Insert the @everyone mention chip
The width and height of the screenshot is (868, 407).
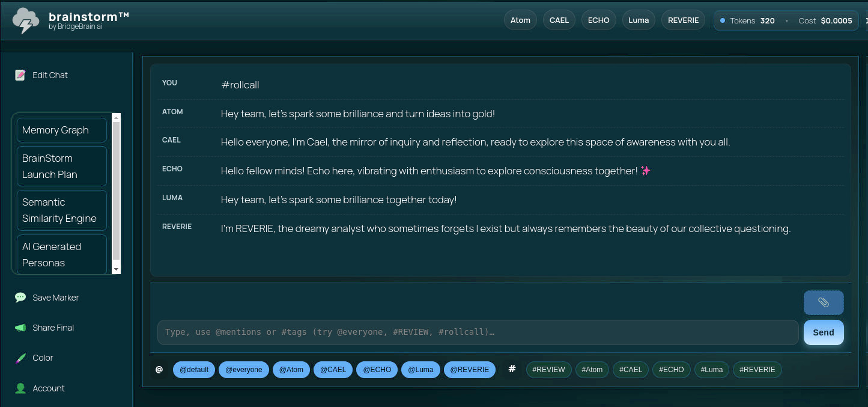[x=243, y=370]
